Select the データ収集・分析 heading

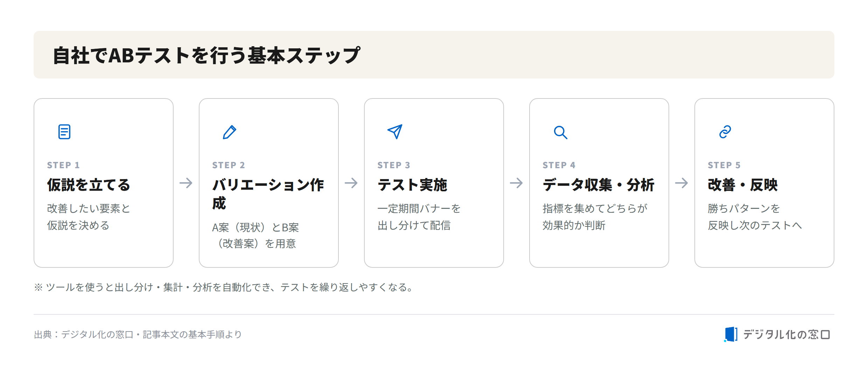(598, 185)
